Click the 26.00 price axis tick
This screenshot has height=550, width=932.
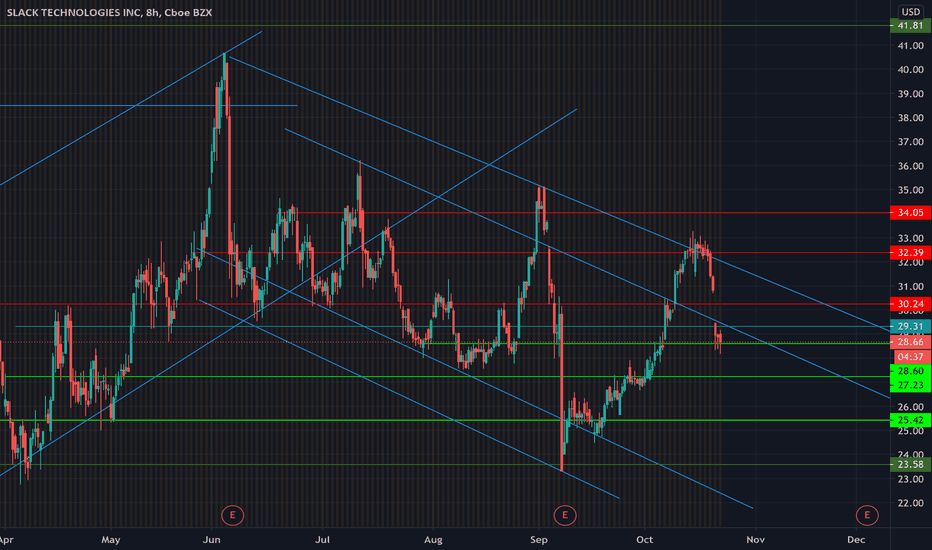click(911, 407)
